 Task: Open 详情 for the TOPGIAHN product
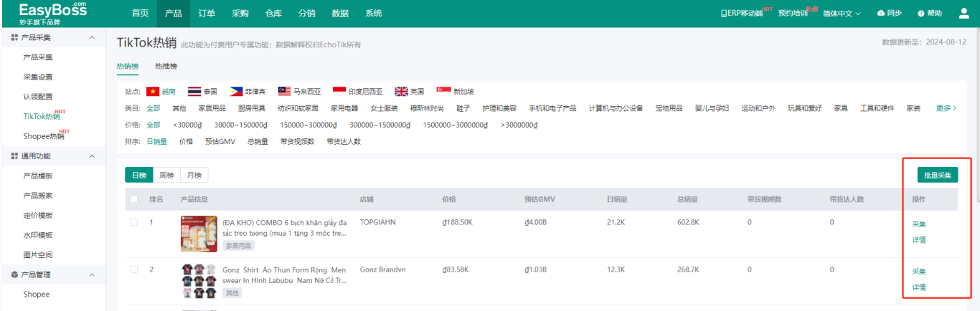919,240
